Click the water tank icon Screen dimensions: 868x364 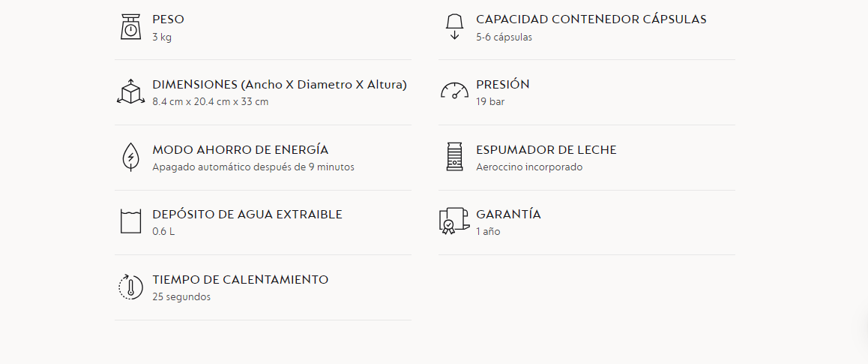(x=130, y=221)
